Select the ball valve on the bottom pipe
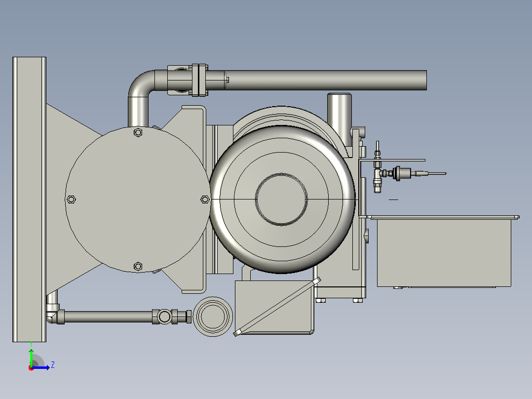This screenshot has height=399, width=532. click(164, 317)
